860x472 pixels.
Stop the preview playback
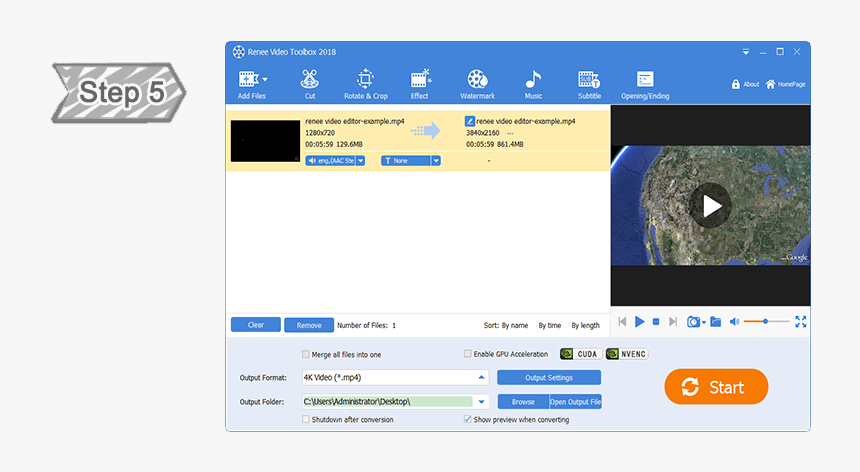pyautogui.click(x=656, y=322)
